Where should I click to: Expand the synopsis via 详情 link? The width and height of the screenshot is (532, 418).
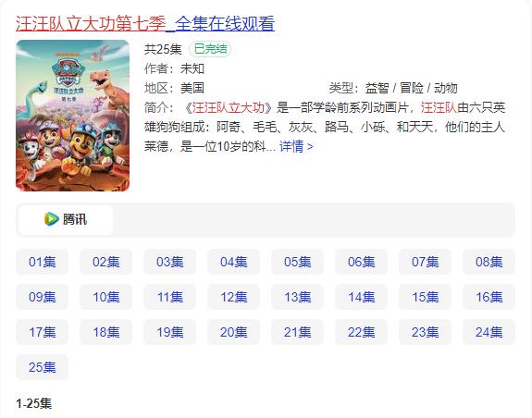296,146
